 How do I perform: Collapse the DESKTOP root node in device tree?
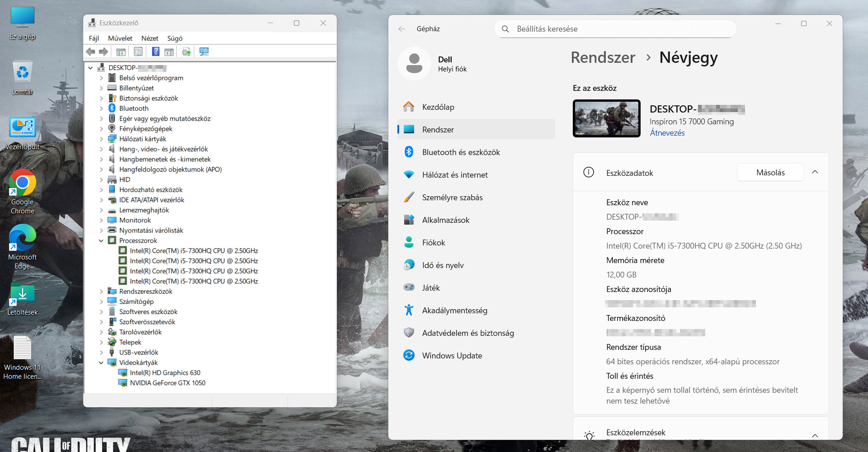[90, 68]
